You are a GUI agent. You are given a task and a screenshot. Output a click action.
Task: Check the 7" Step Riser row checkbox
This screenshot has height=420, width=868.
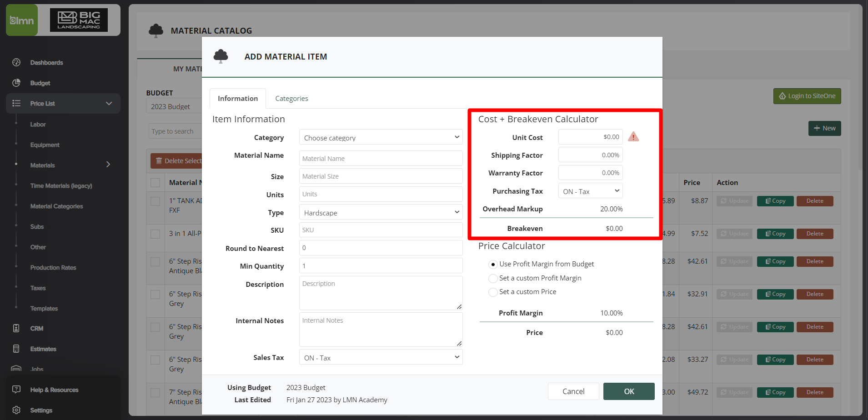tap(156, 393)
